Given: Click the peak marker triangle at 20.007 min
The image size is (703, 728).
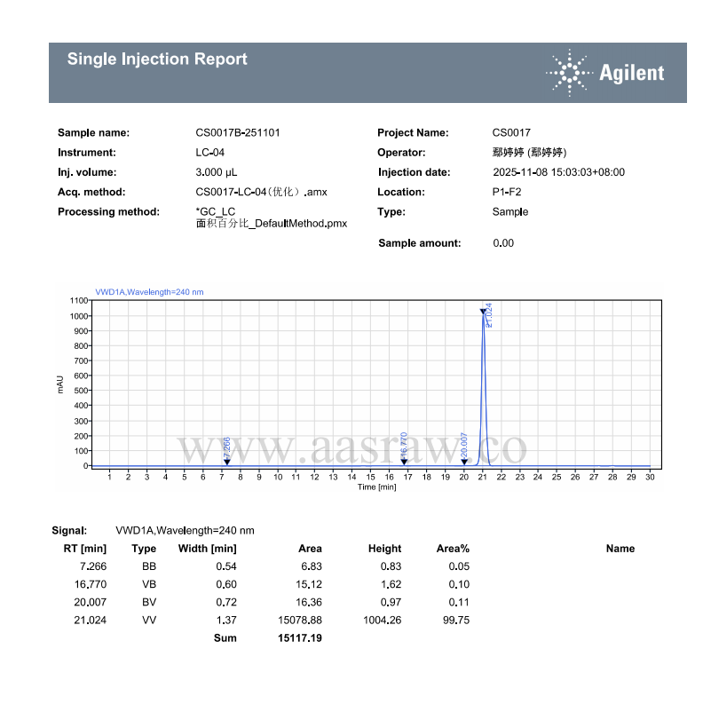Looking at the screenshot, I should pyautogui.click(x=464, y=462).
